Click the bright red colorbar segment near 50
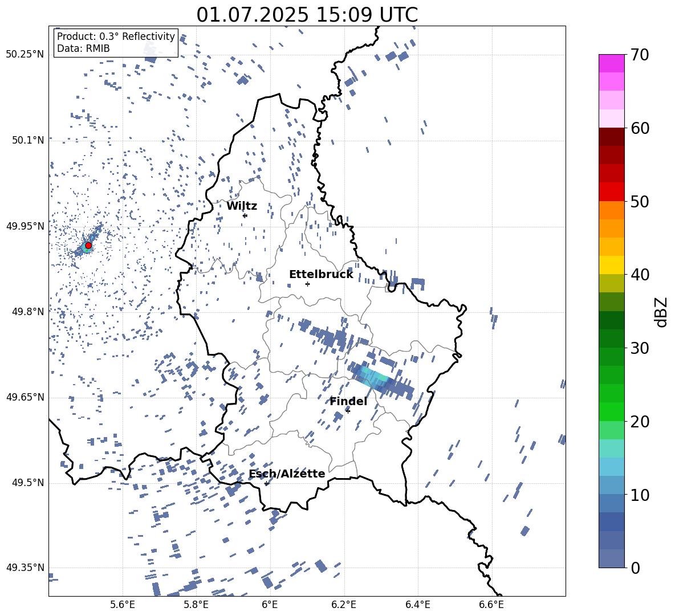The width and height of the screenshot is (675, 616). pyautogui.click(x=612, y=192)
